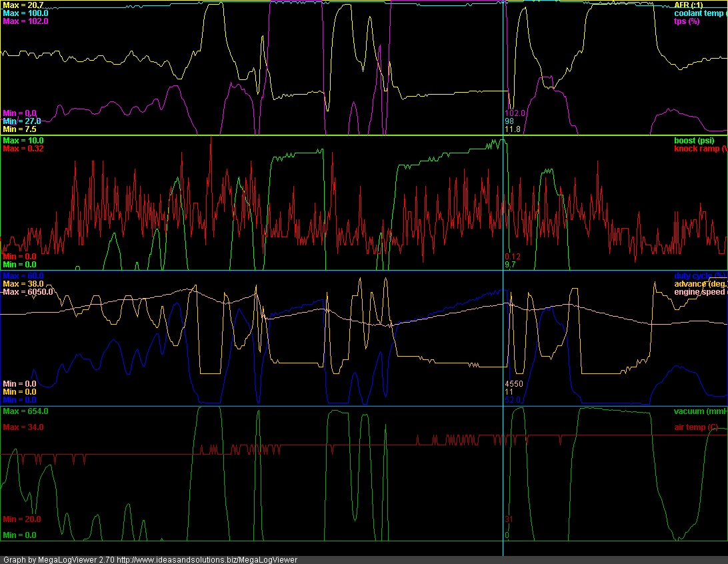Click the green 'Min = 0.0' boost label
728x564 pixels.
[x=19, y=265]
